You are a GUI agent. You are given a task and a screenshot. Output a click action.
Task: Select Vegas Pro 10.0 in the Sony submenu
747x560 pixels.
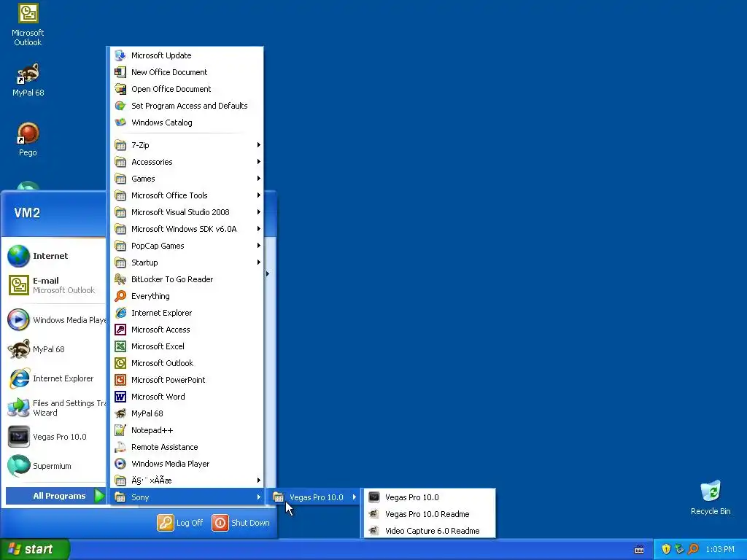(x=314, y=497)
